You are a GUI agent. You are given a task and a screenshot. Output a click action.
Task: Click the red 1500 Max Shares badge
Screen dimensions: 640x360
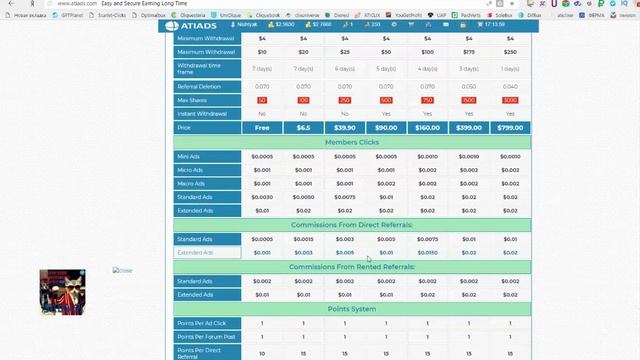(469, 100)
